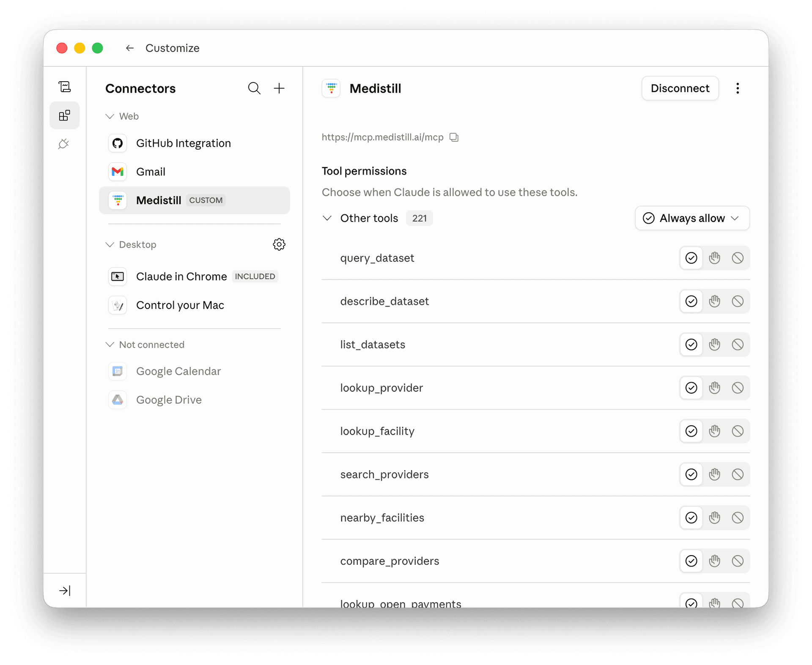This screenshot has width=812, height=665.
Task: Collapse the Other tools group
Action: (x=327, y=218)
